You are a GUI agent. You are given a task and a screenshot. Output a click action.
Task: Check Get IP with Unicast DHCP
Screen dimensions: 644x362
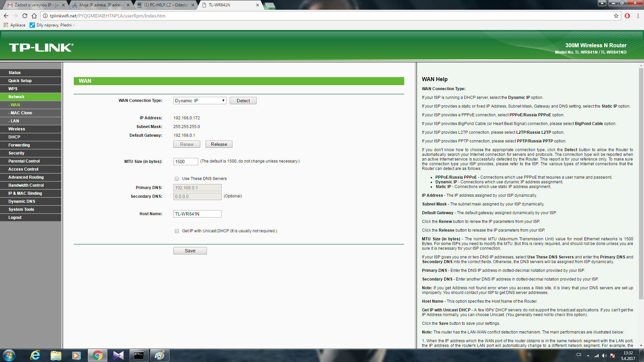(x=177, y=231)
